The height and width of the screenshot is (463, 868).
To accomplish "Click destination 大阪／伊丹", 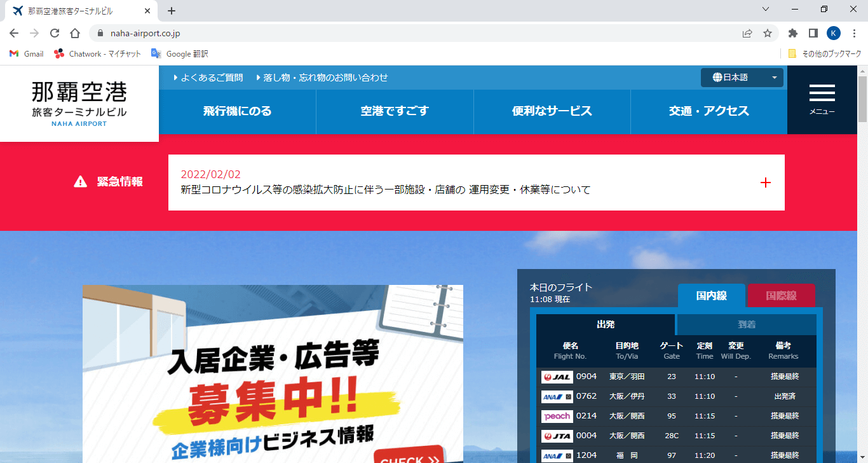I will 627,396.
